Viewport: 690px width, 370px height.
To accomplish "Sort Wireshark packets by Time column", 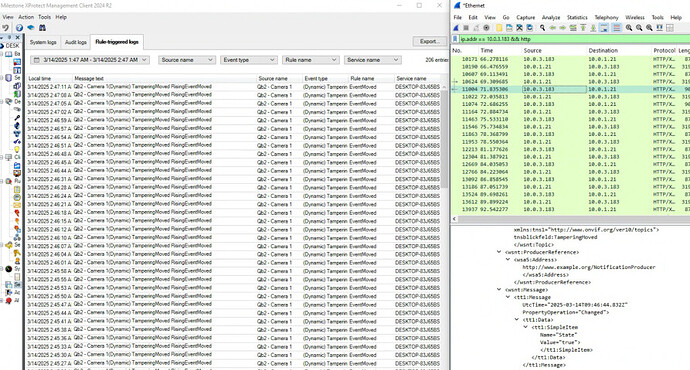I will coord(499,51).
